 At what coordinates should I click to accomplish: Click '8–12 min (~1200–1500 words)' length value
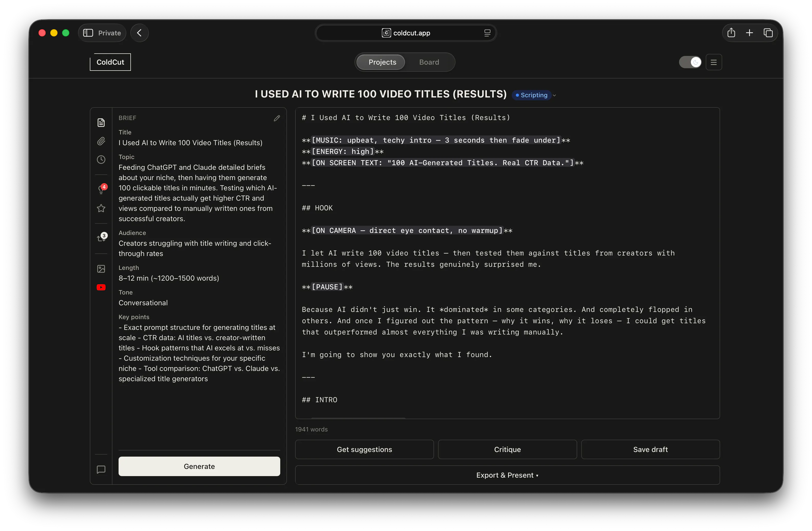pos(169,278)
